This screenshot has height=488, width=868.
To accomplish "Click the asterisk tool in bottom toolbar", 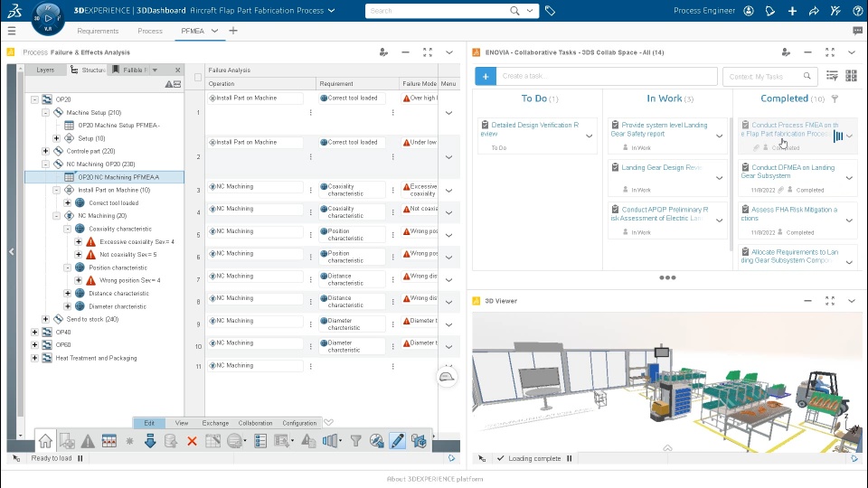I will point(129,441).
